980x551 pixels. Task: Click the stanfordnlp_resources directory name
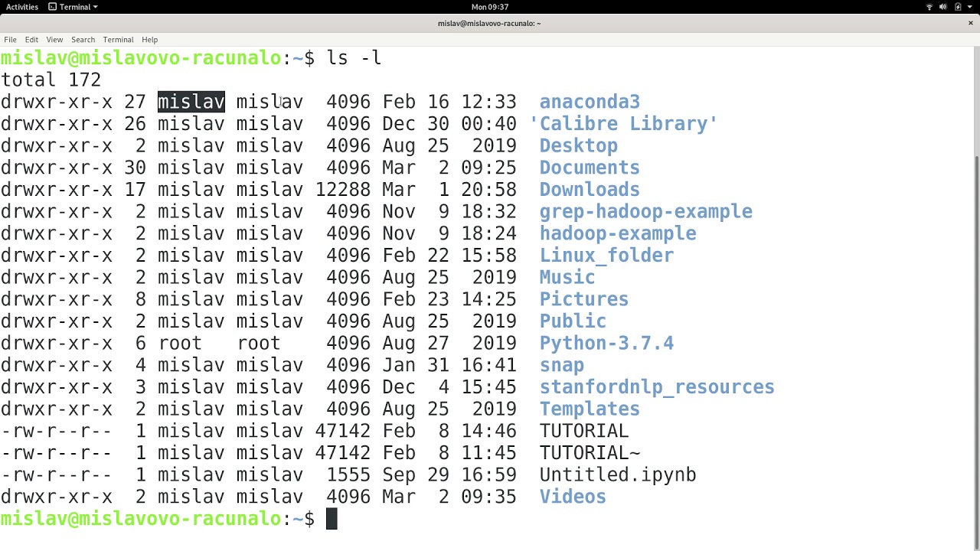657,387
